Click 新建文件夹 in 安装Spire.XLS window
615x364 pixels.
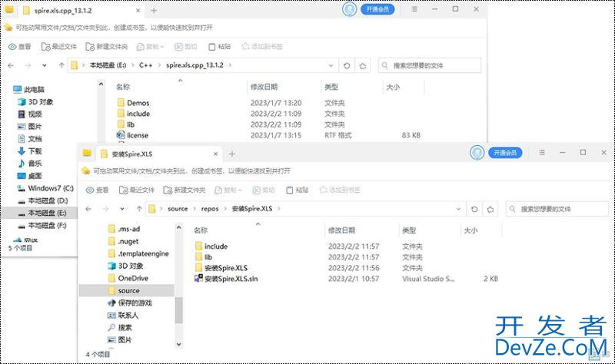(184, 190)
